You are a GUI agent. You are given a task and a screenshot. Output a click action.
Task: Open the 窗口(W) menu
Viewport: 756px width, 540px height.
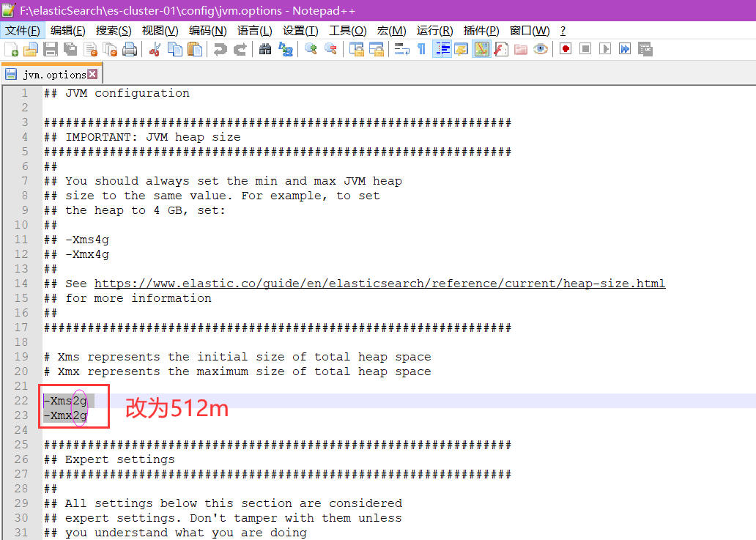tap(530, 31)
